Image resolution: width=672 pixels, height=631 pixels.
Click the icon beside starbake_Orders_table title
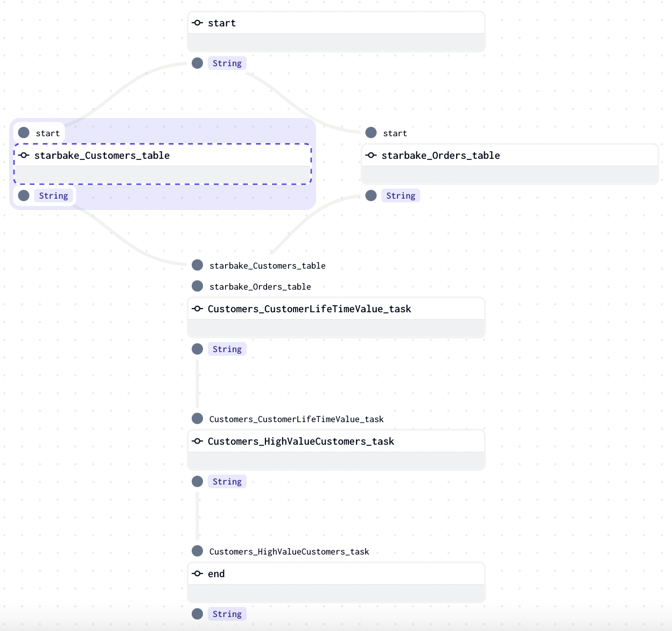click(x=371, y=156)
